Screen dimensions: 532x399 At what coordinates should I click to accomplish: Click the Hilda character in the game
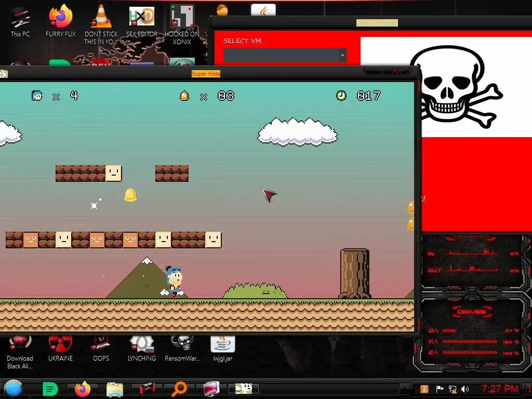[x=174, y=282]
